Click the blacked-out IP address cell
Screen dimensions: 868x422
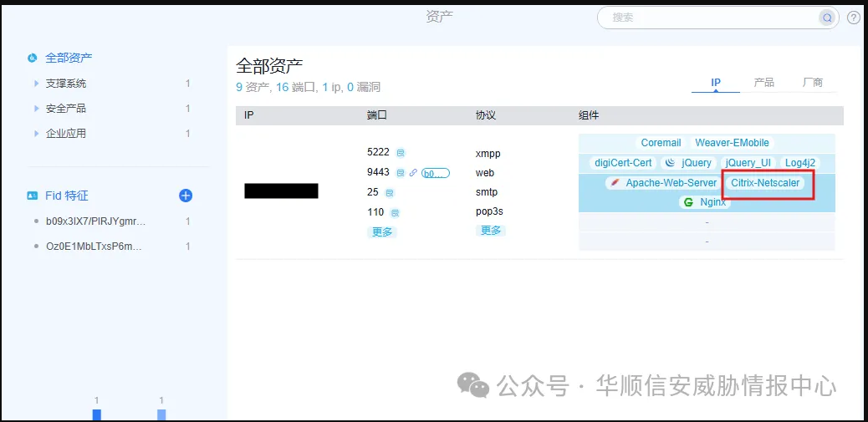pyautogui.click(x=281, y=191)
